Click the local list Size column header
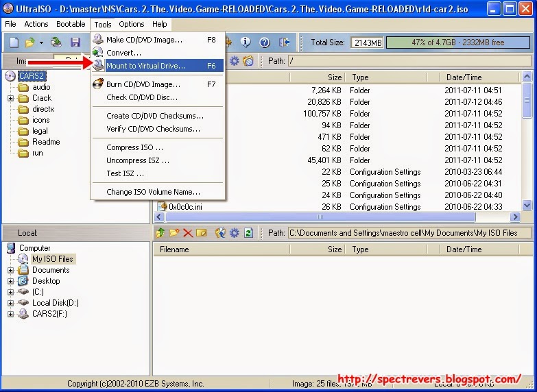This screenshot has height=392, width=537. point(318,249)
